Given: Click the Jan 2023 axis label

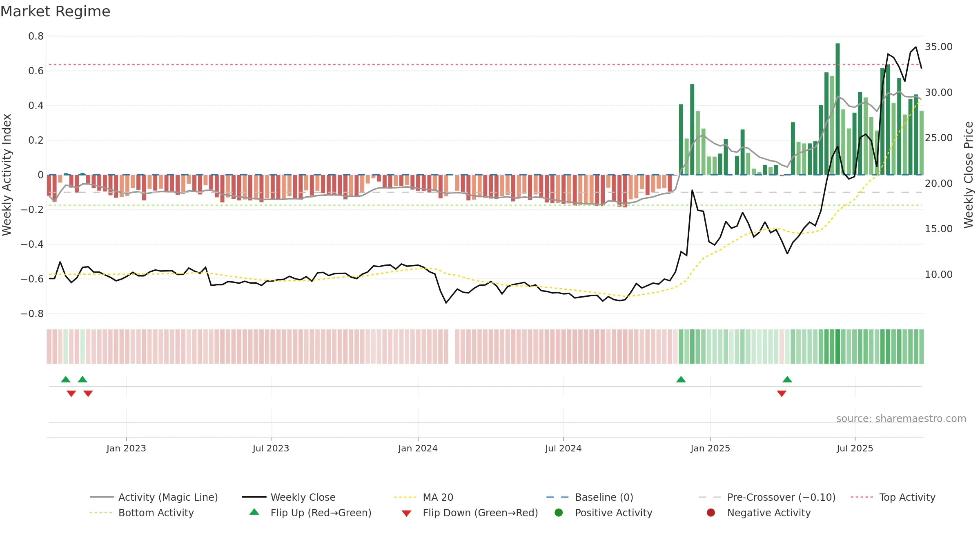Looking at the screenshot, I should (126, 448).
